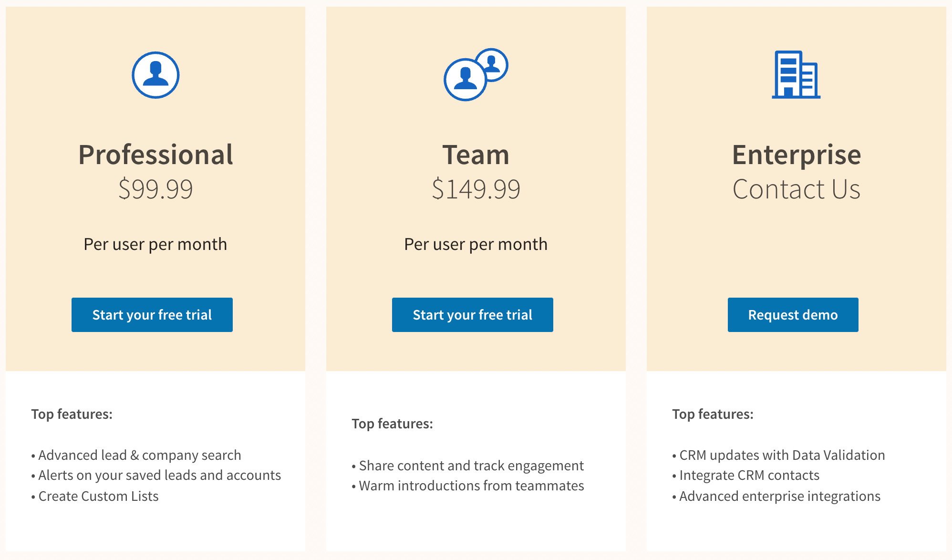Click Contact Us under Enterprise
The width and height of the screenshot is (952, 560).
coord(797,189)
